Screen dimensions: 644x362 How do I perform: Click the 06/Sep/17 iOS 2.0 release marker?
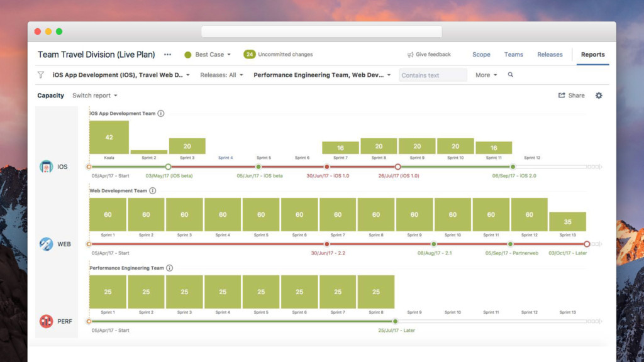point(513,167)
